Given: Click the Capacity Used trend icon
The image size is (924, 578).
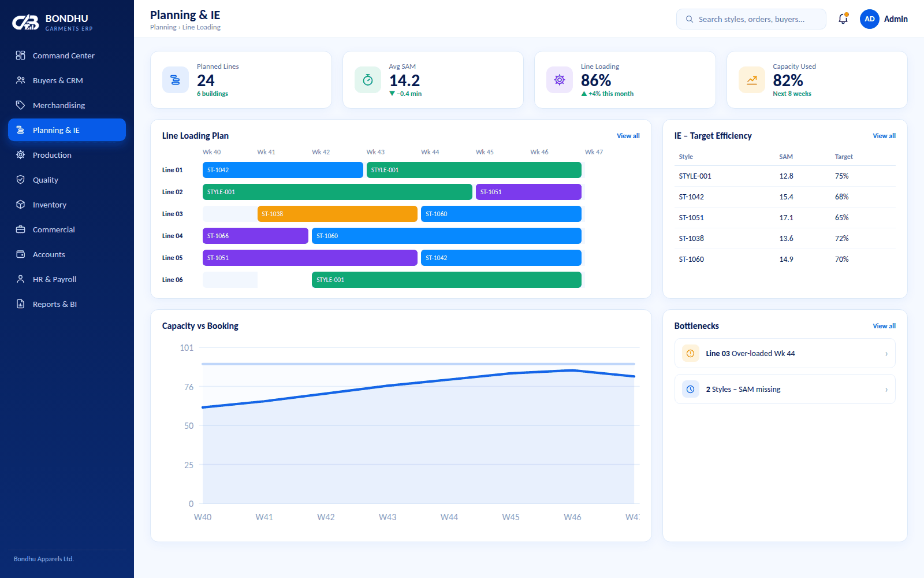Looking at the screenshot, I should pos(751,80).
